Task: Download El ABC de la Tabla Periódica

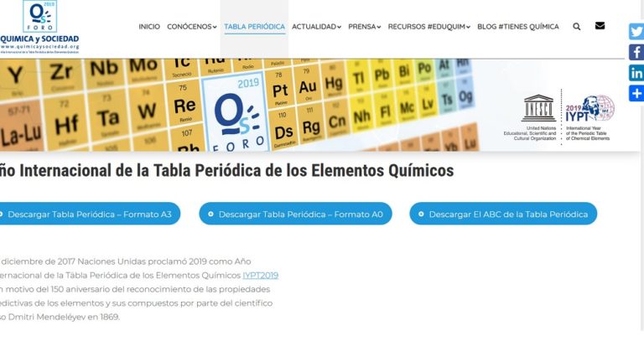Action: tap(503, 215)
